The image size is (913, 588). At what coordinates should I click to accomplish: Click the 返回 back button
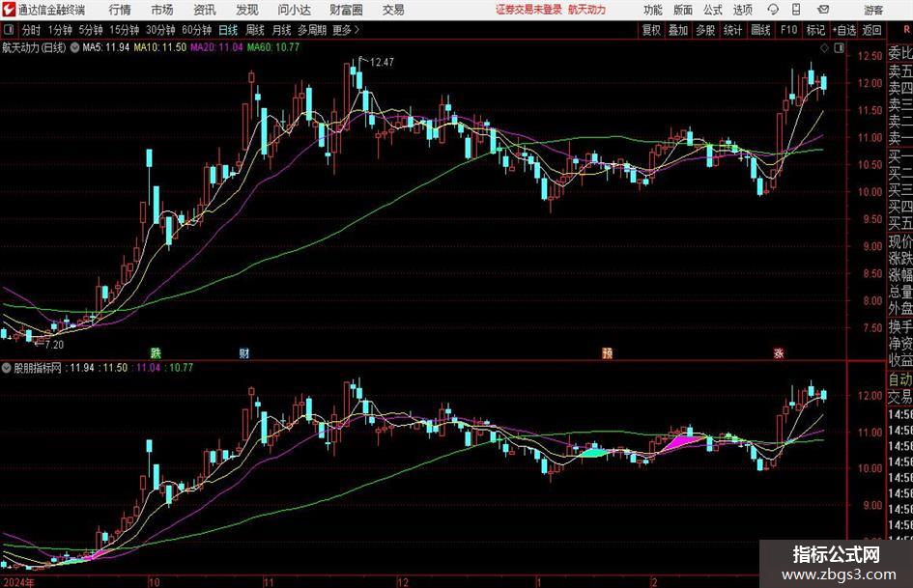871,30
